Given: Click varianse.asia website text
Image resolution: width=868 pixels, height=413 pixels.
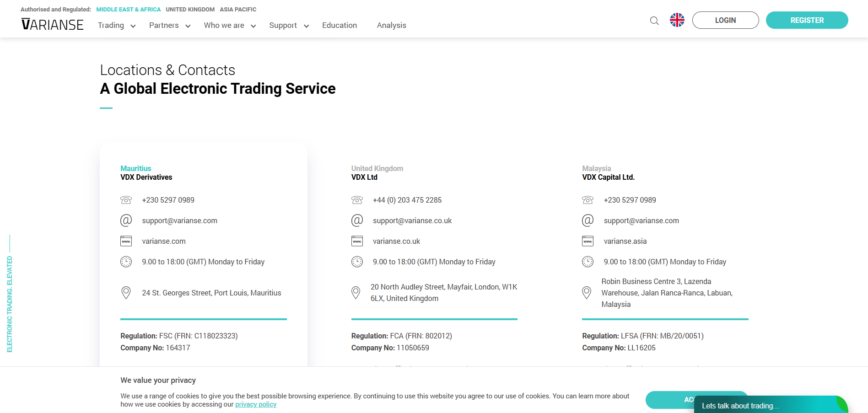Looking at the screenshot, I should (625, 241).
